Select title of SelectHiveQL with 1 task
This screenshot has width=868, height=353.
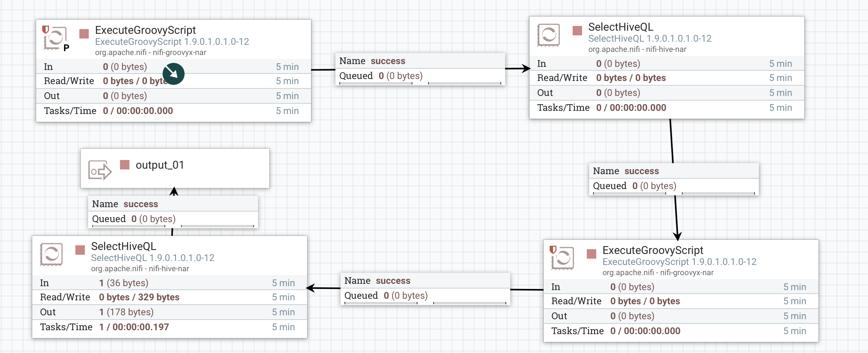[x=124, y=246]
